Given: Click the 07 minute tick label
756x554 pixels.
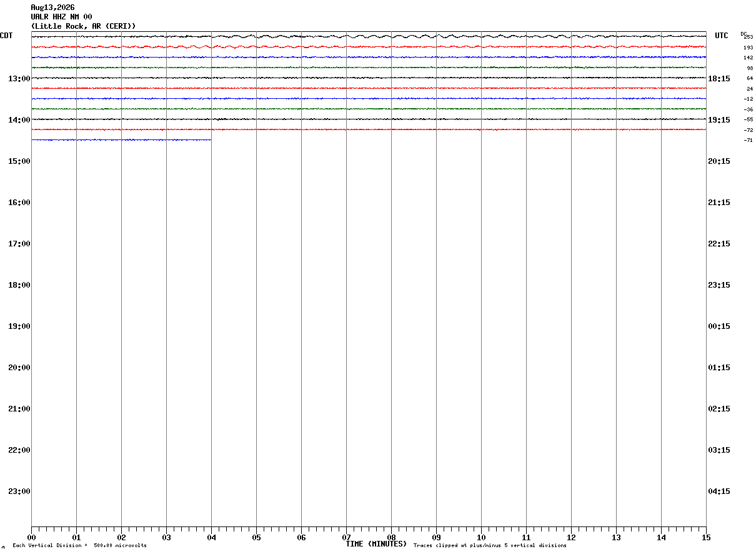Looking at the screenshot, I should point(346,538).
